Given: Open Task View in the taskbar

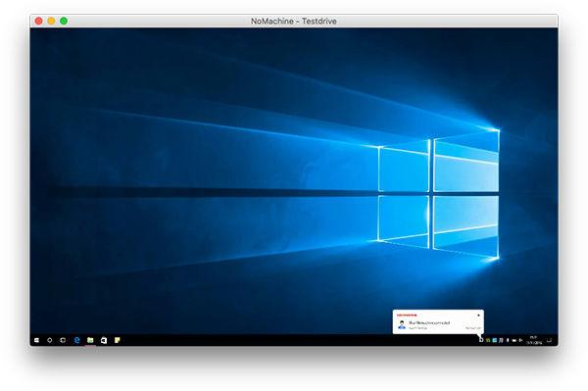Looking at the screenshot, I should pyautogui.click(x=63, y=340).
